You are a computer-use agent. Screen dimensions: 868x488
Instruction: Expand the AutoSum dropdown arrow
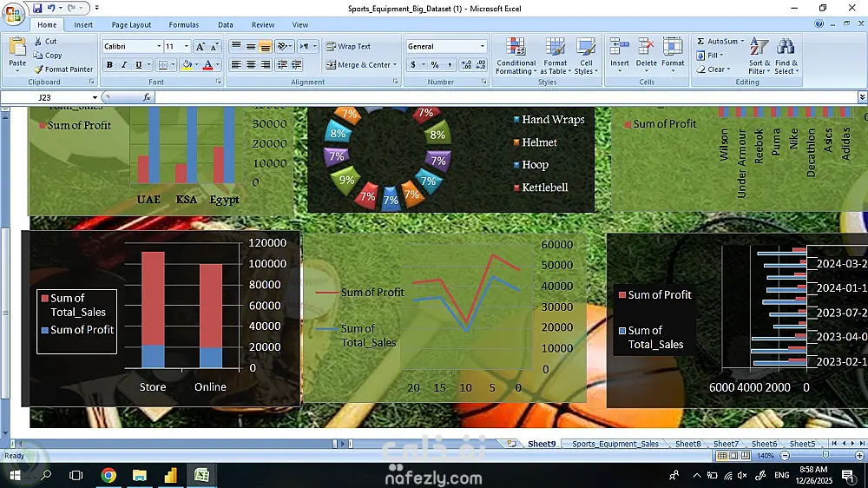pos(742,41)
